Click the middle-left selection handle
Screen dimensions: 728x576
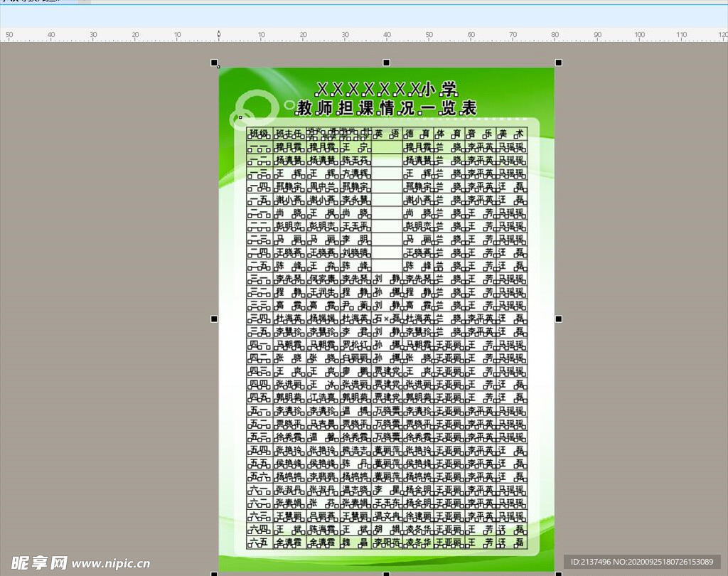point(214,319)
